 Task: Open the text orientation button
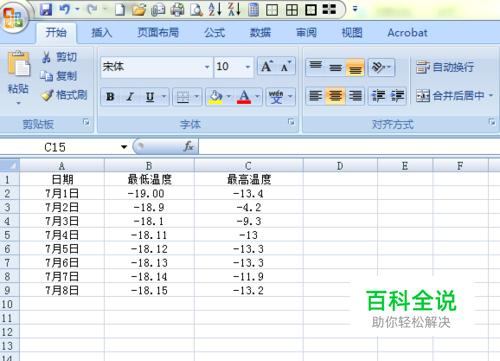tap(382, 67)
